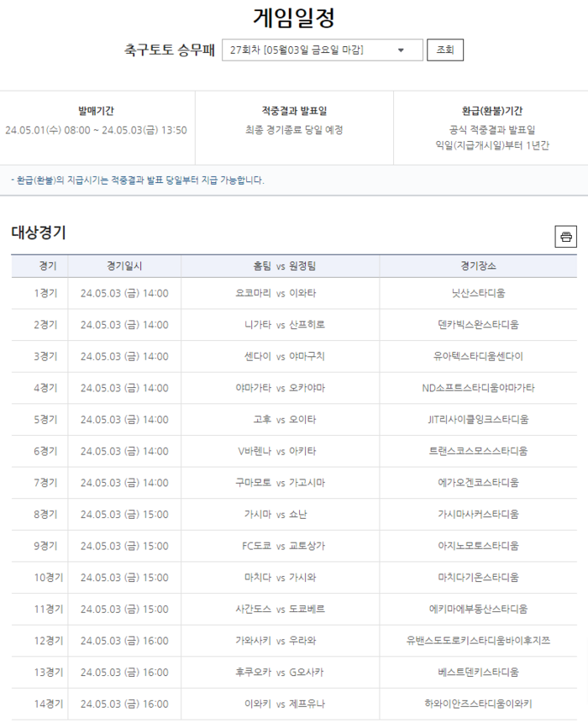
Task: Select the 가시마 vs 쇼난 match
Action: coord(280,514)
